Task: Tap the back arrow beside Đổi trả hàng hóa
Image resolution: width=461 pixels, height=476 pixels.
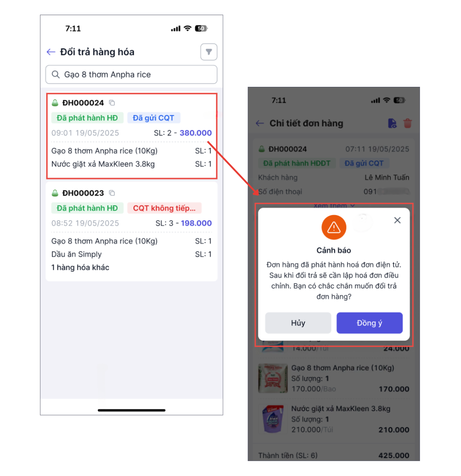Action: [51, 52]
